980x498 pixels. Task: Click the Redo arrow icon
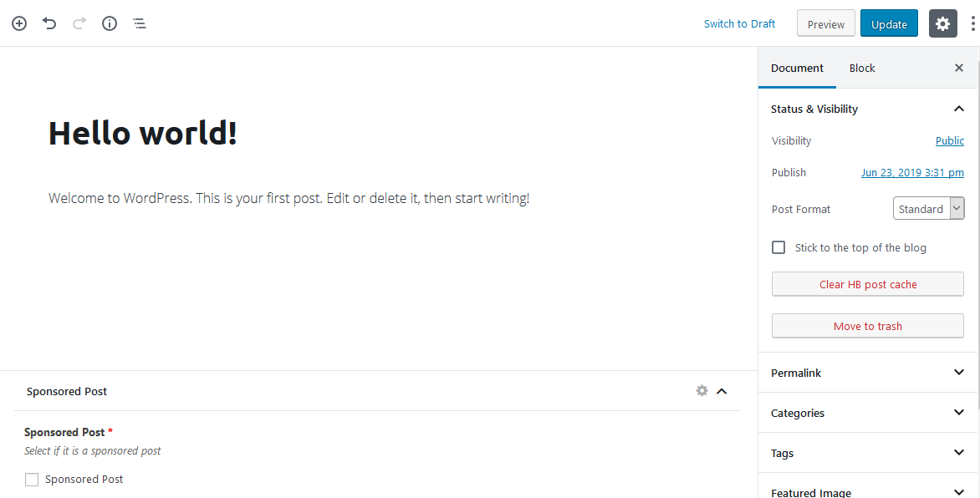coord(79,23)
